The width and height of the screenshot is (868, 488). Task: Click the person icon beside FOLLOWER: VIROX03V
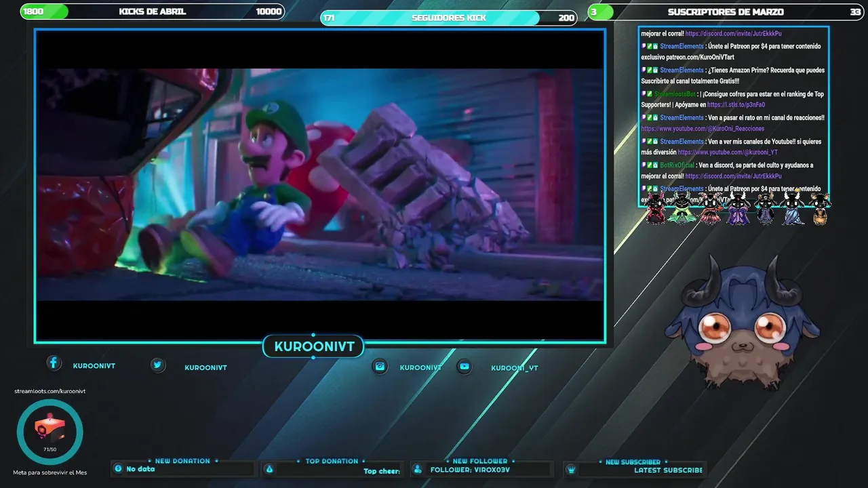pos(417,469)
